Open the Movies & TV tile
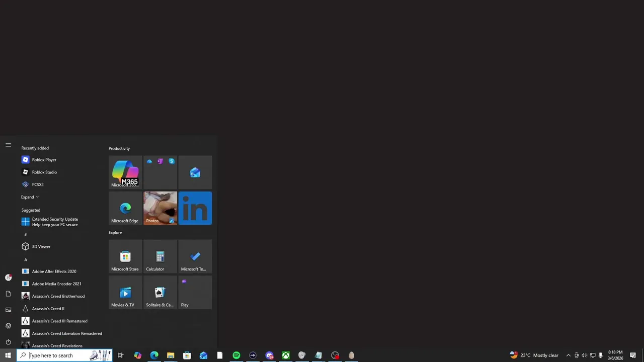644x362 pixels. click(x=125, y=292)
